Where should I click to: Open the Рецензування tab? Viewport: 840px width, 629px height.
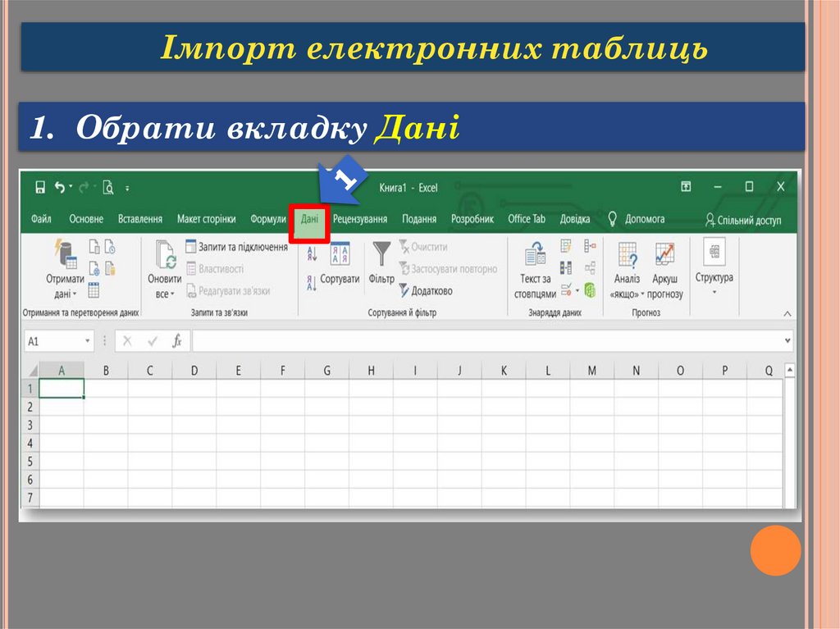click(x=360, y=219)
